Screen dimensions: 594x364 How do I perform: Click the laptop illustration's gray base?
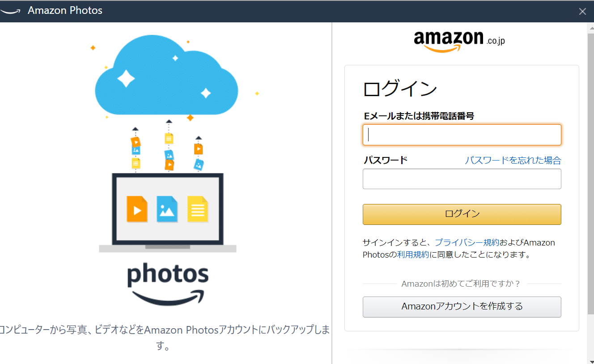click(168, 248)
